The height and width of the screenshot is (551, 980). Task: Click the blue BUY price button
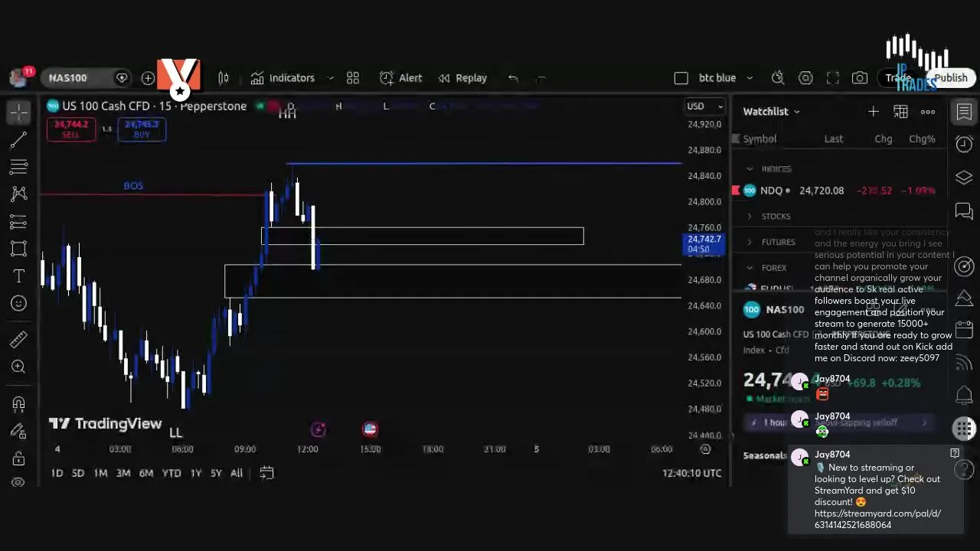(x=142, y=129)
